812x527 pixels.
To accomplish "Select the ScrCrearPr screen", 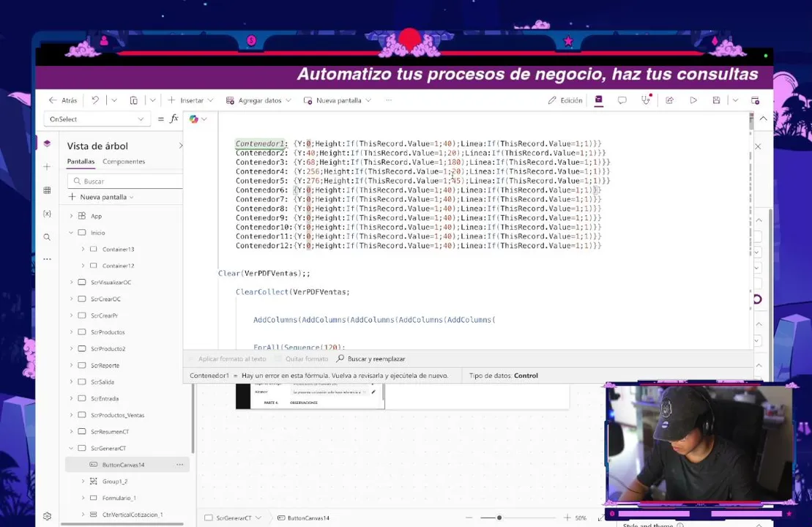I will click(x=104, y=315).
